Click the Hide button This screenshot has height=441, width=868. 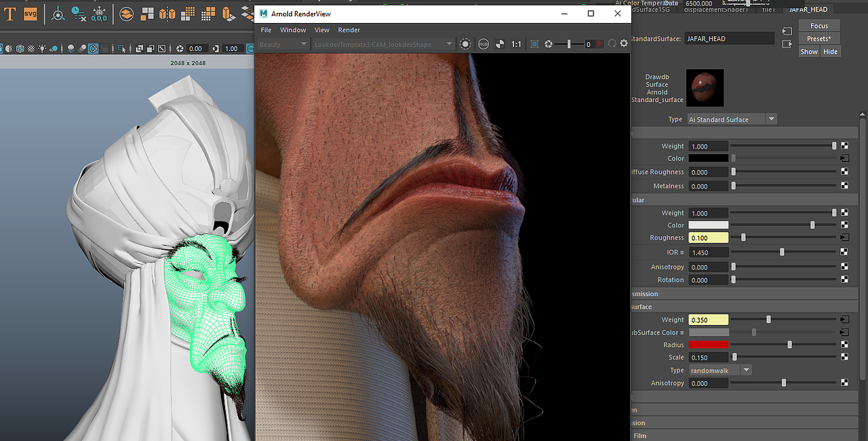pyautogui.click(x=831, y=52)
